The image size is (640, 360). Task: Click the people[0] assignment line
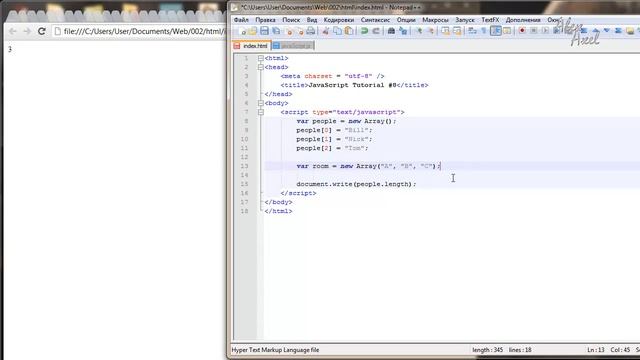click(x=334, y=130)
